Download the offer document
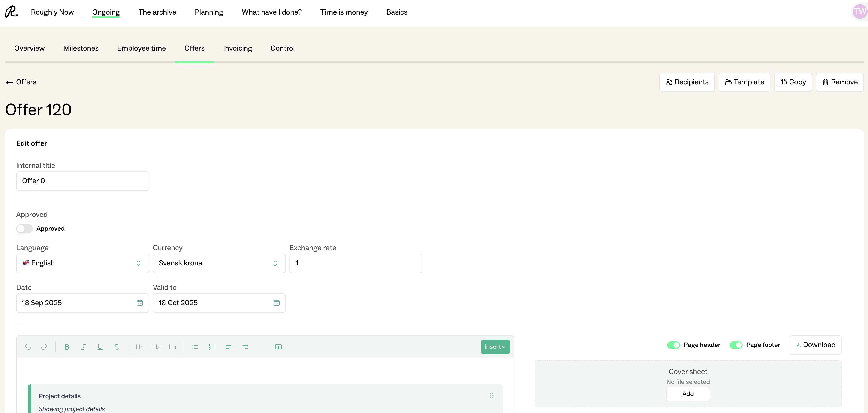This screenshot has height=413, width=868. pyautogui.click(x=815, y=345)
